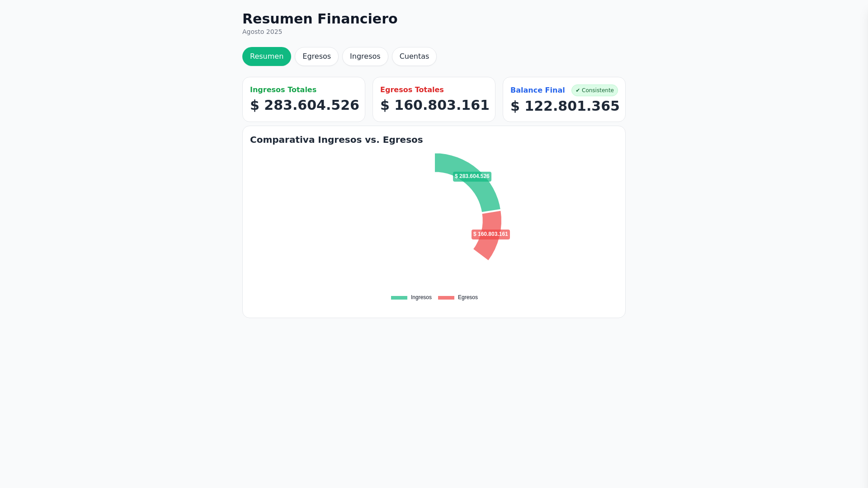Click the Ingresos Totales amount $ 283.604.526
Viewport: 868px width, 488px height.
[x=304, y=105]
